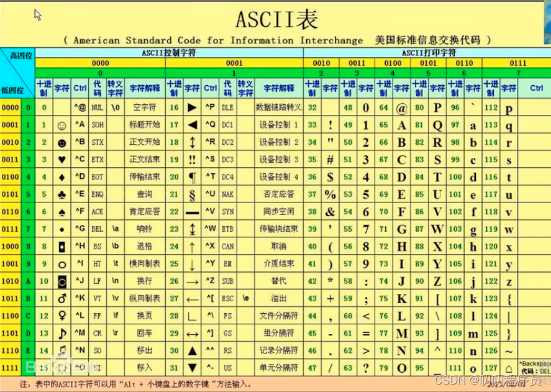Click the capital W beside 87

pyautogui.click(x=437, y=229)
